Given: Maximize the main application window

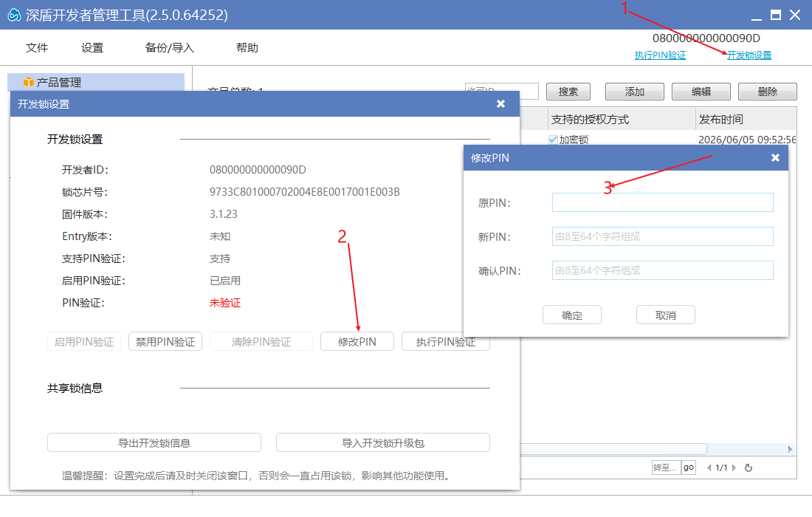Looking at the screenshot, I should [776, 15].
